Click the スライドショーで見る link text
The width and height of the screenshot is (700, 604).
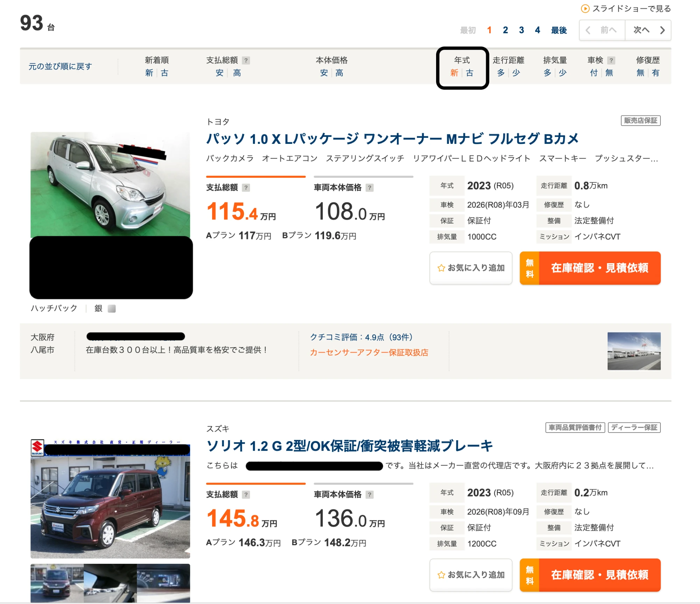coord(631,9)
